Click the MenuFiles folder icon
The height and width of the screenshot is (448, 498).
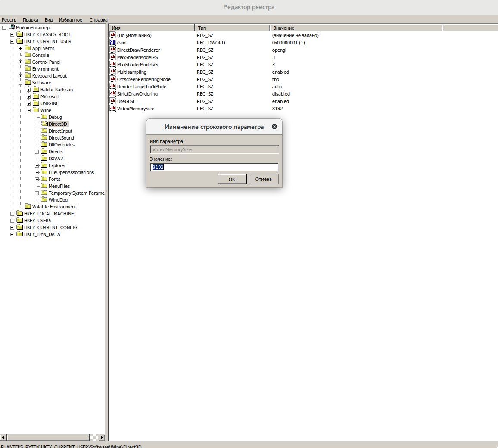click(x=44, y=186)
